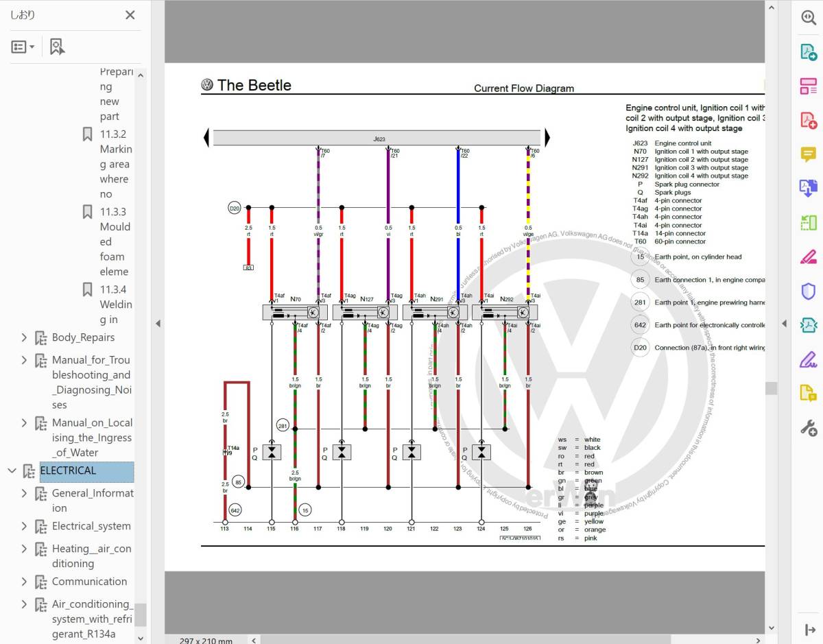Go to bookmark 11.3.2 Marking area
The height and width of the screenshot is (644, 823).
[x=116, y=164]
